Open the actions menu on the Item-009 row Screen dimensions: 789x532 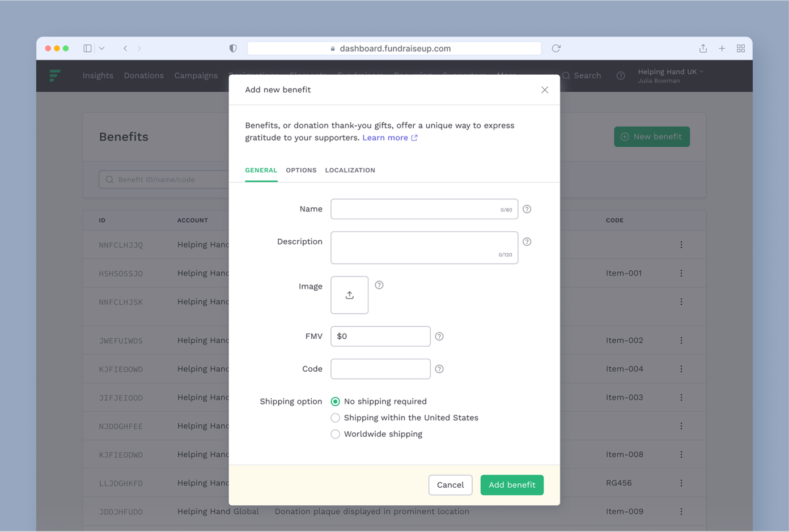681,512
